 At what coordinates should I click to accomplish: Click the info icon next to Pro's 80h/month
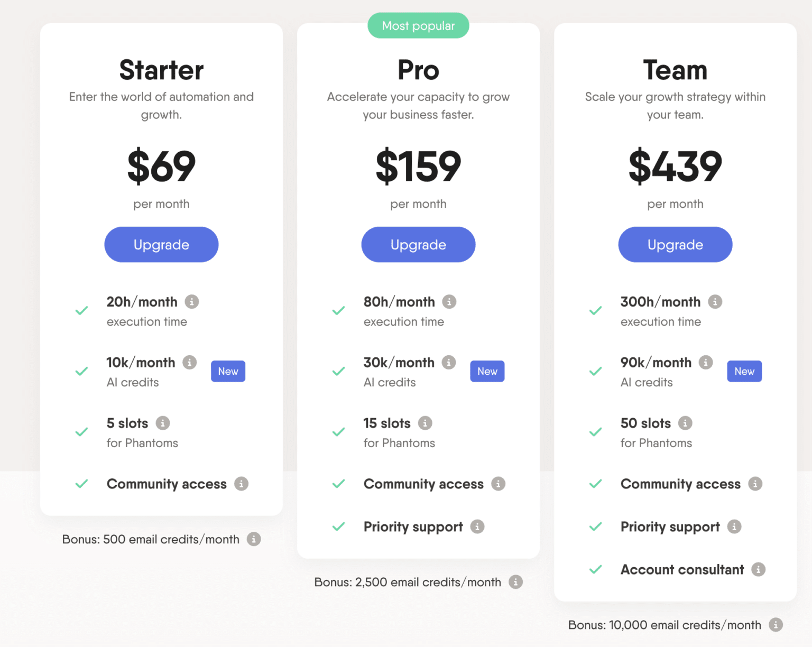point(449,301)
